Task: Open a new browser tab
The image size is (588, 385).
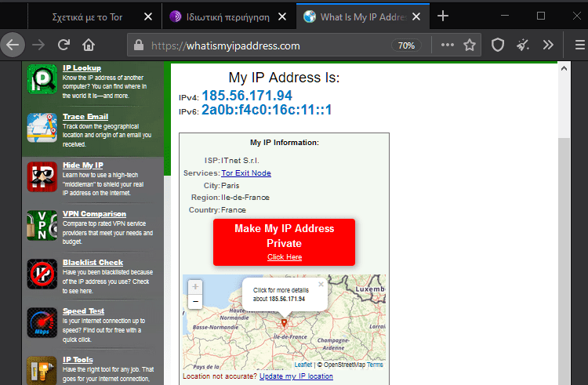Action: pos(443,16)
